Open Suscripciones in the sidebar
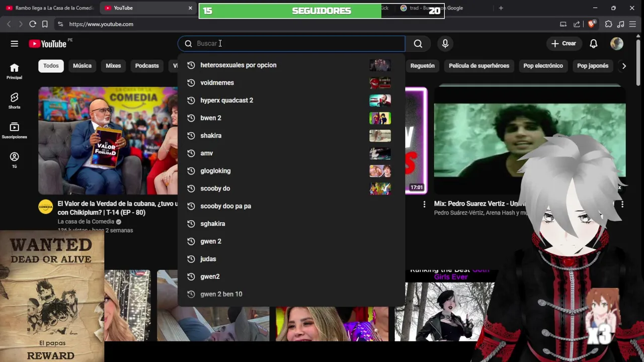This screenshot has height=362, width=644. pyautogui.click(x=14, y=131)
